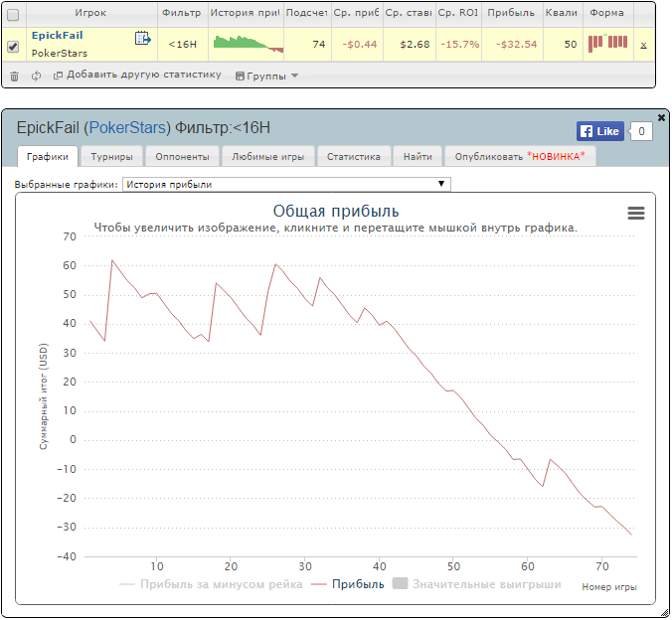This screenshot has width=672, height=620.
Task: Click the $2.68 average stake value
Action: pos(415,44)
